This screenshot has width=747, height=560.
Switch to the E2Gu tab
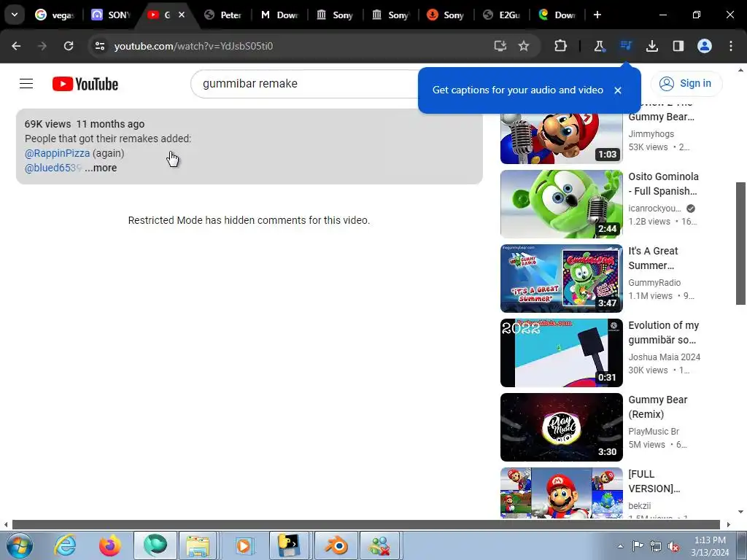point(501,15)
